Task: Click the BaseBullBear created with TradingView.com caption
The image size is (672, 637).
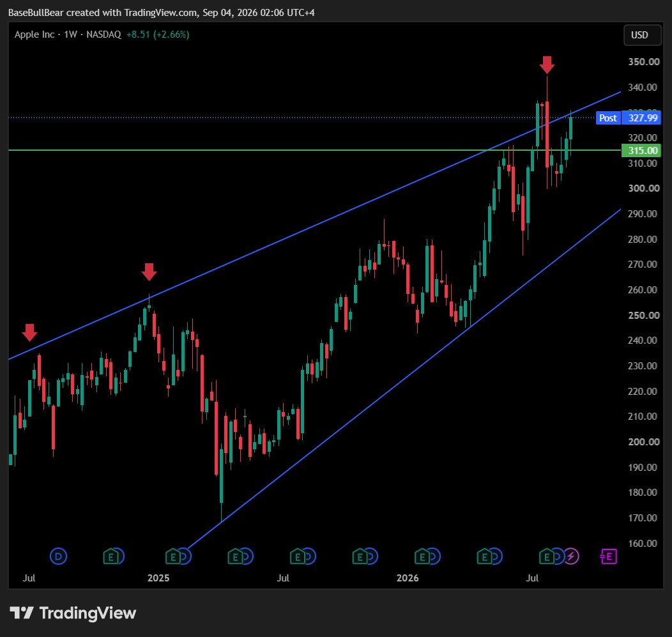Action: [161, 12]
